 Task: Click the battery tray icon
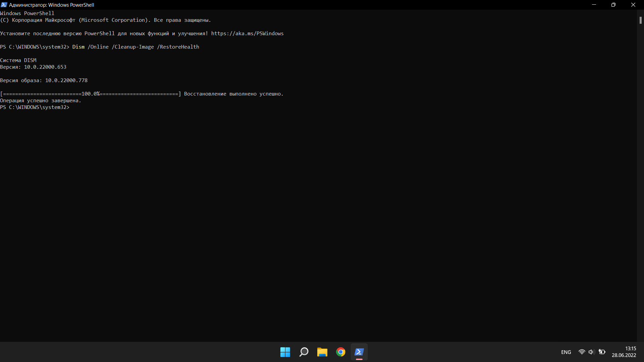pos(602,352)
